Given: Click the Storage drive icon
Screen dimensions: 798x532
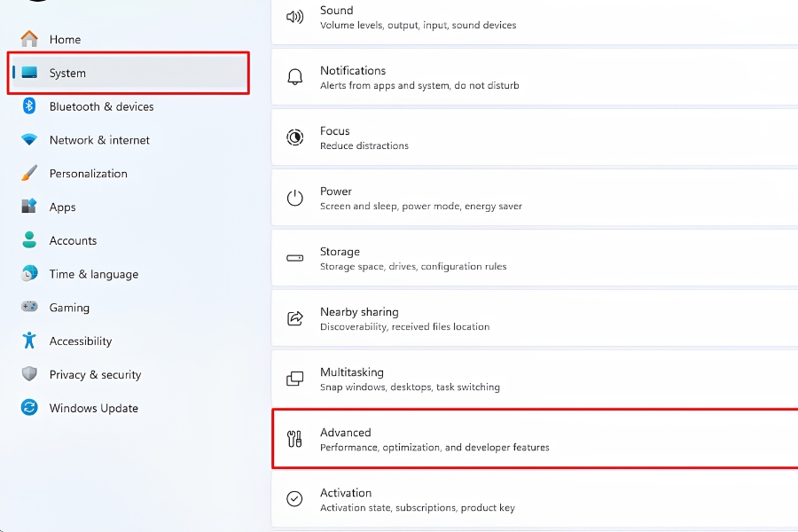Looking at the screenshot, I should [x=294, y=258].
